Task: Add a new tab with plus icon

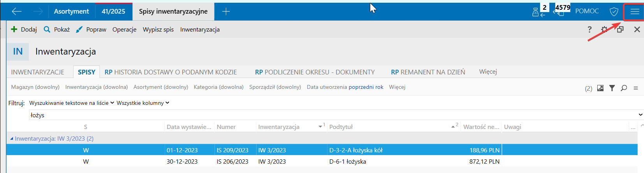Action: point(226,12)
